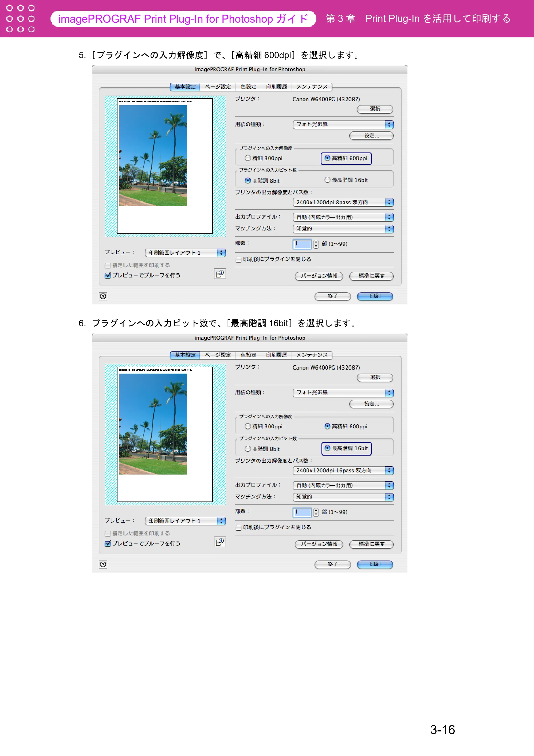The image size is (534, 756).
Task: Switch to メンテナンス tab in lower dialog
Action: (x=312, y=355)
